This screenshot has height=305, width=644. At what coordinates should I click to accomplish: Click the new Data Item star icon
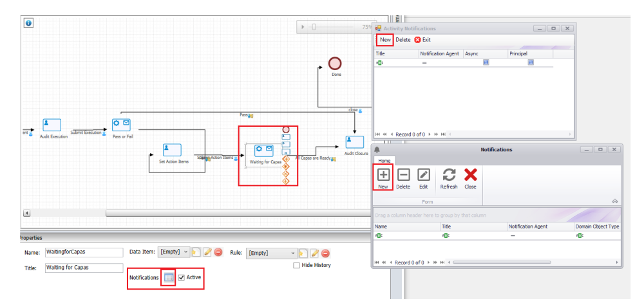(196, 252)
